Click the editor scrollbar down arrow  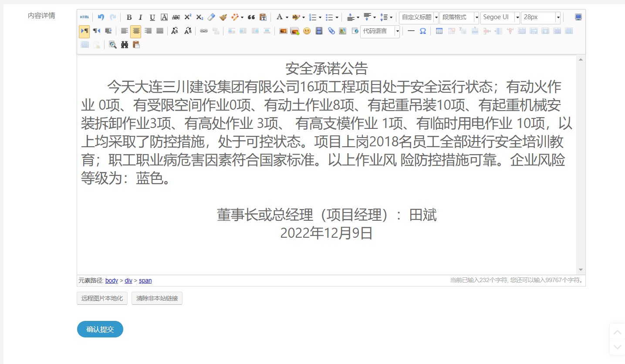click(x=581, y=270)
